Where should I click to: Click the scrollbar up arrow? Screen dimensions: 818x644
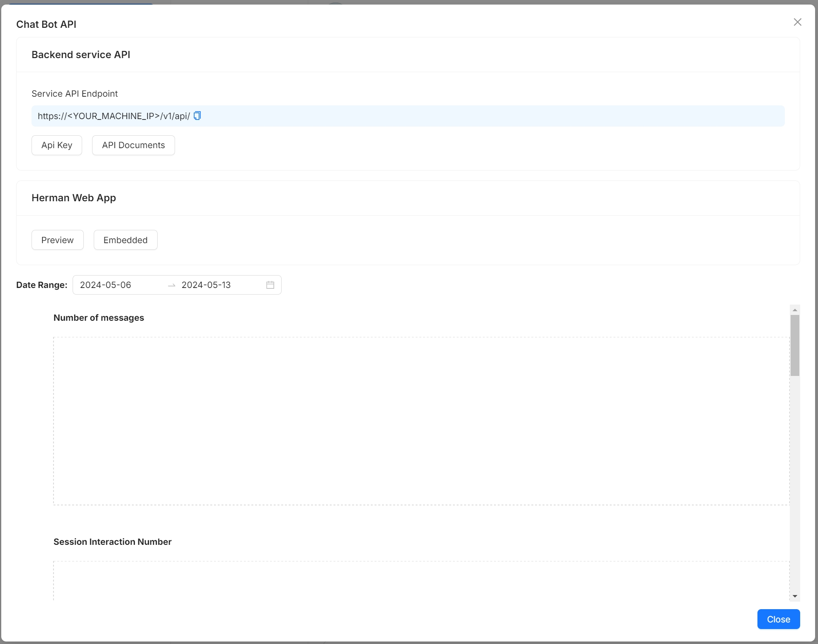(795, 310)
